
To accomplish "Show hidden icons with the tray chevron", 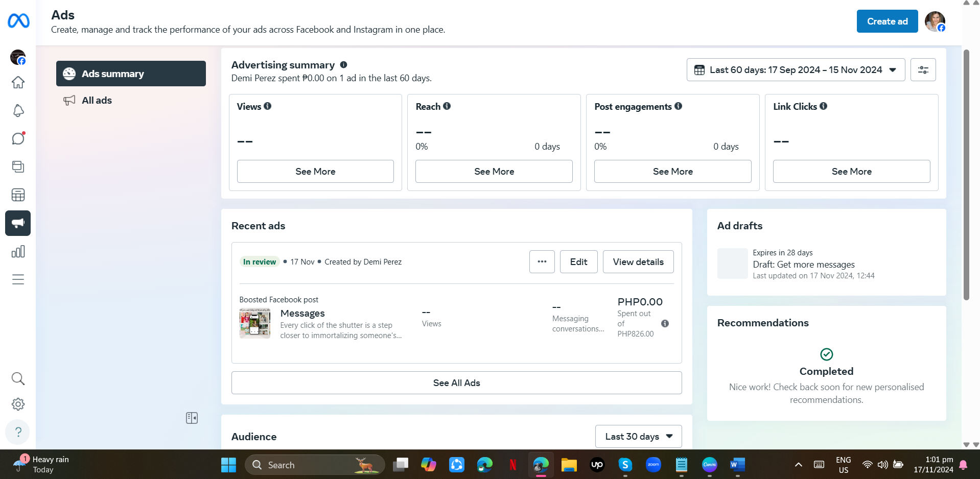I will point(798,465).
